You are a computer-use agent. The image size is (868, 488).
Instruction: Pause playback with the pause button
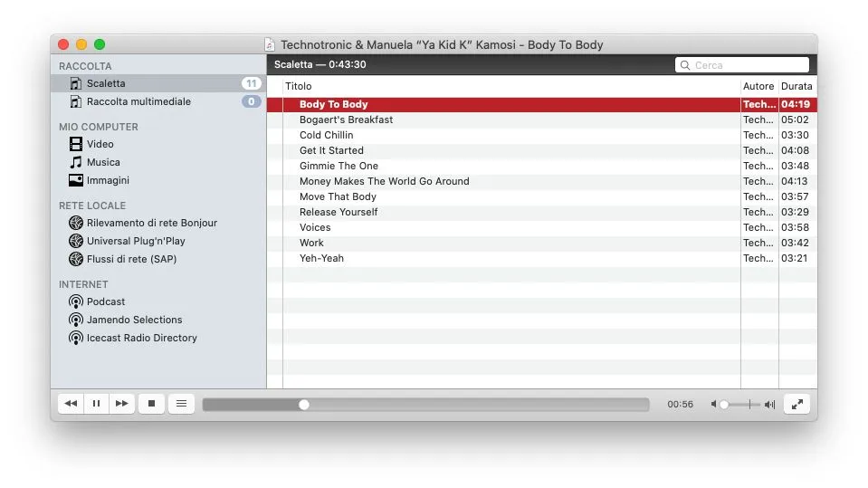[x=96, y=404]
